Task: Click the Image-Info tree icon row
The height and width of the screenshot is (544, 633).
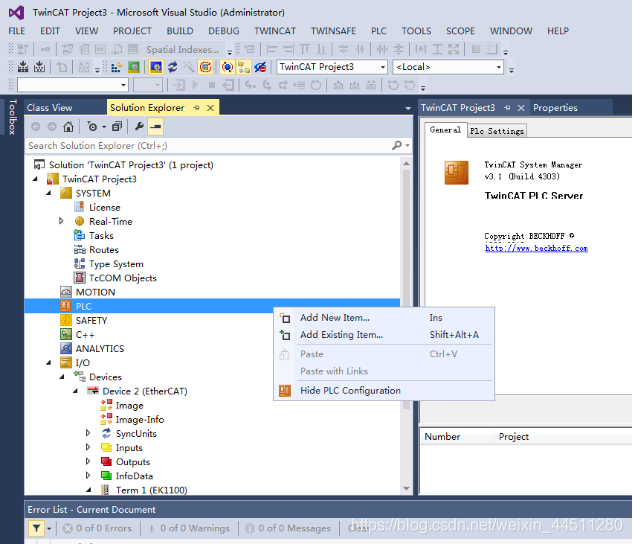Action: (x=132, y=420)
